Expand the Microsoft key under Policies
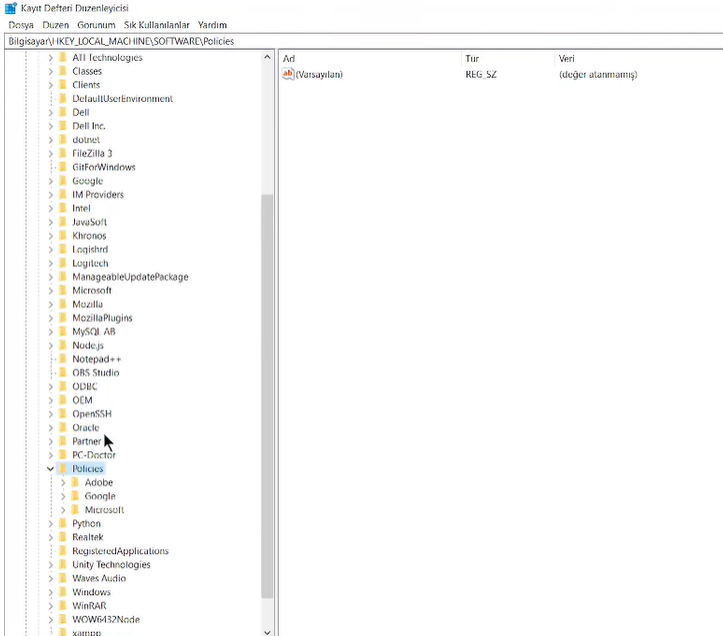The image size is (723, 636). tap(63, 510)
